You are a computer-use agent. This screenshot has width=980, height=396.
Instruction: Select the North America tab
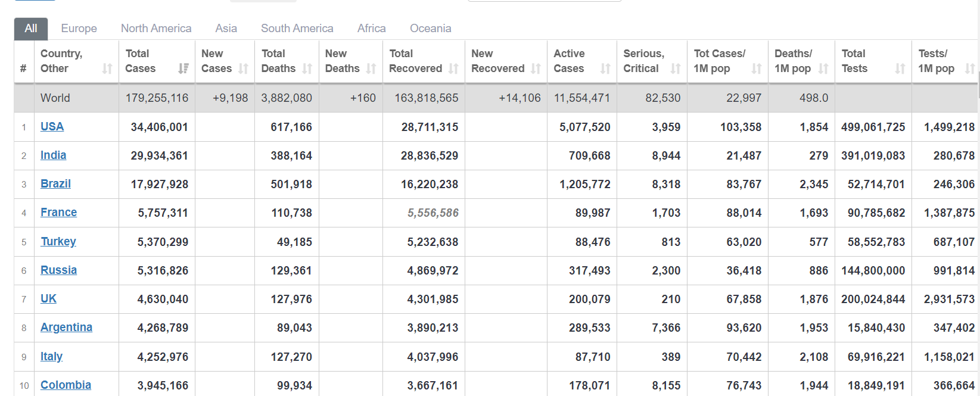(156, 28)
